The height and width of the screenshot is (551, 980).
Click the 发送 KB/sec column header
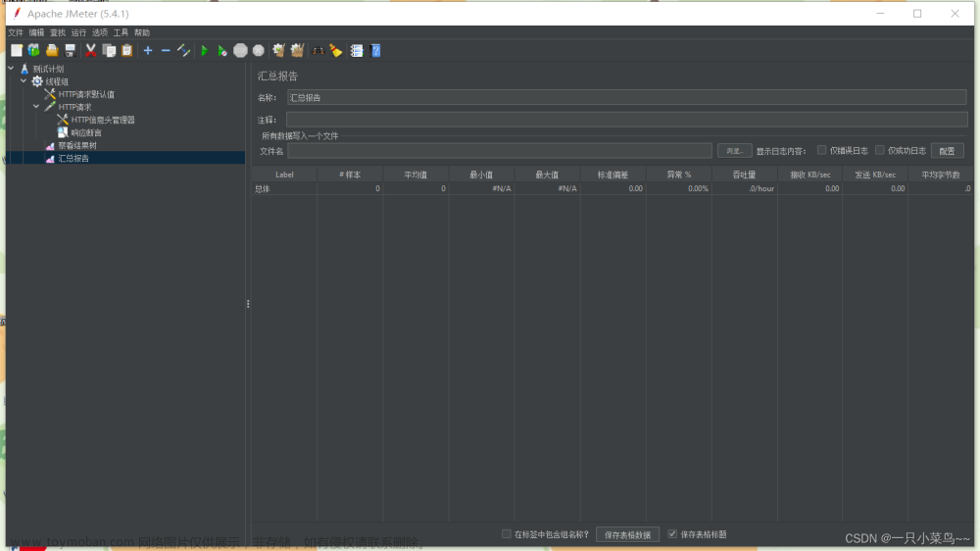(x=875, y=175)
